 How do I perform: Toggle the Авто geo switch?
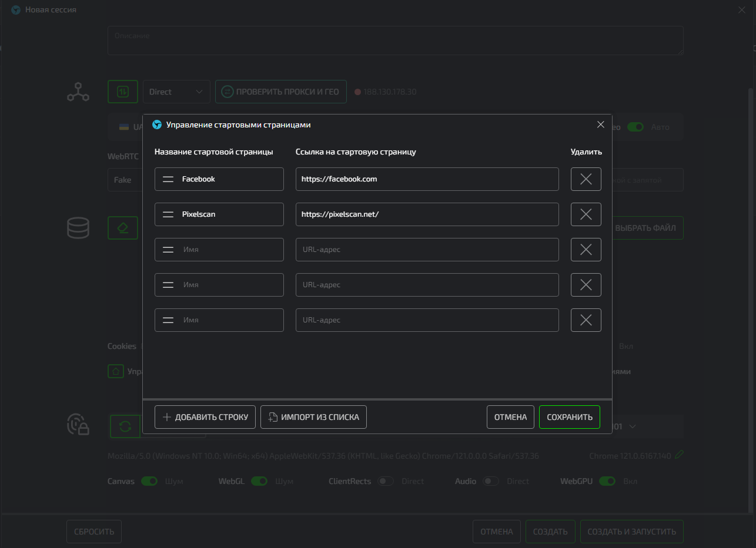(635, 127)
